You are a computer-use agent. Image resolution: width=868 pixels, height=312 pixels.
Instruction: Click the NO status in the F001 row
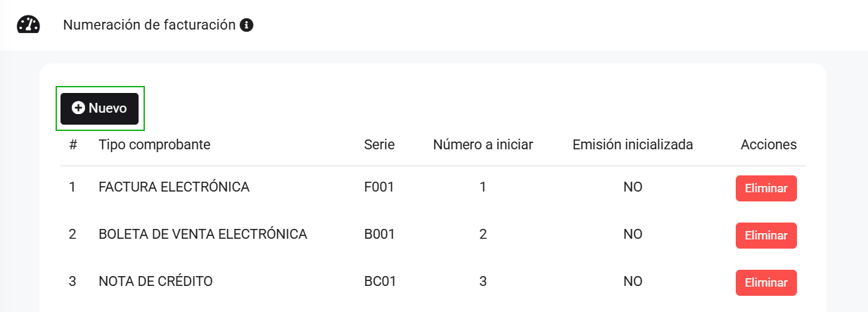(x=632, y=187)
